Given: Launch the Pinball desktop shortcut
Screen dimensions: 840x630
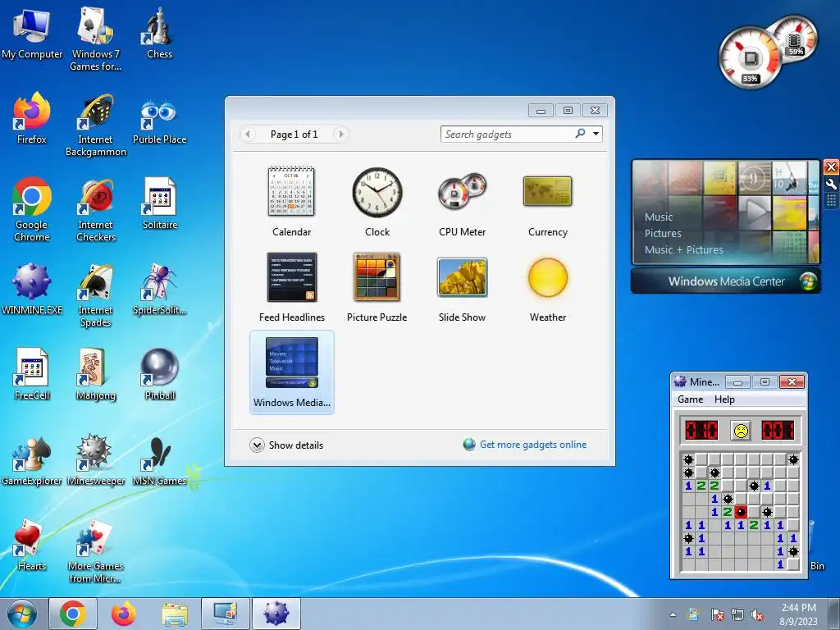Looking at the screenshot, I should tap(159, 374).
